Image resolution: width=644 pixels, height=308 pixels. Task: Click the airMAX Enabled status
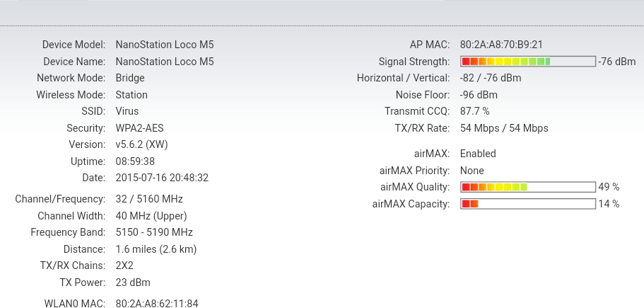tap(478, 154)
